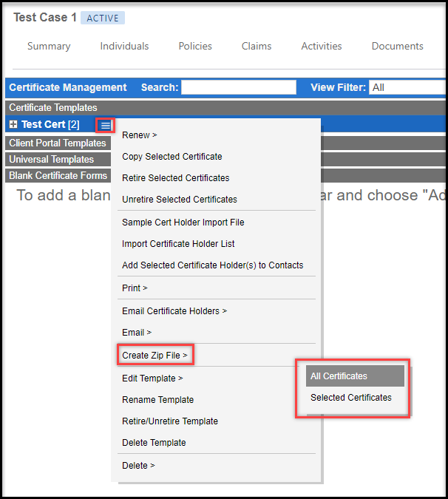Choose Sample Cert Holder Import File
448x499 pixels.
pyautogui.click(x=183, y=222)
